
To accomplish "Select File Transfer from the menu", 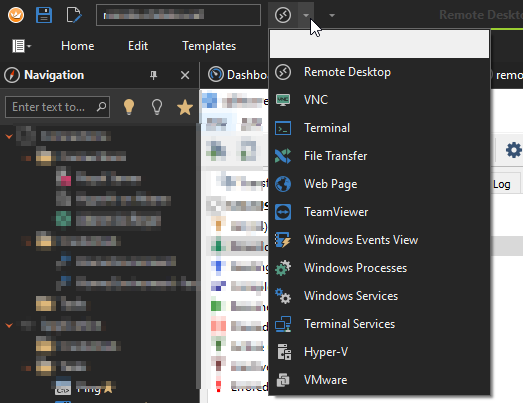I will [379, 156].
